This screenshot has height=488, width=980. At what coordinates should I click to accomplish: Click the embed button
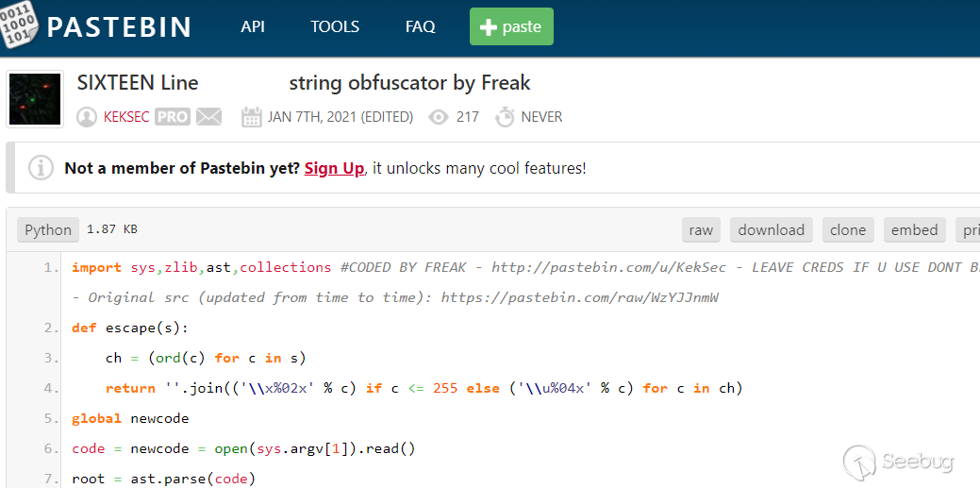(914, 229)
